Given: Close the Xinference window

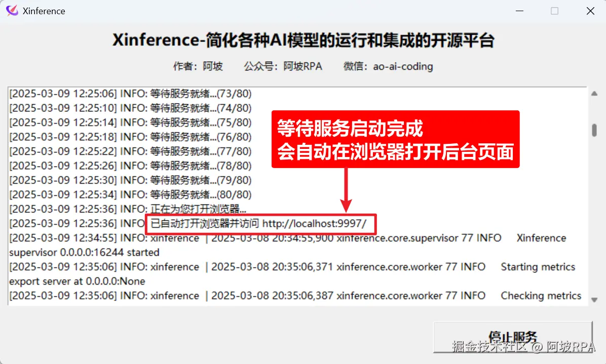Looking at the screenshot, I should point(590,11).
